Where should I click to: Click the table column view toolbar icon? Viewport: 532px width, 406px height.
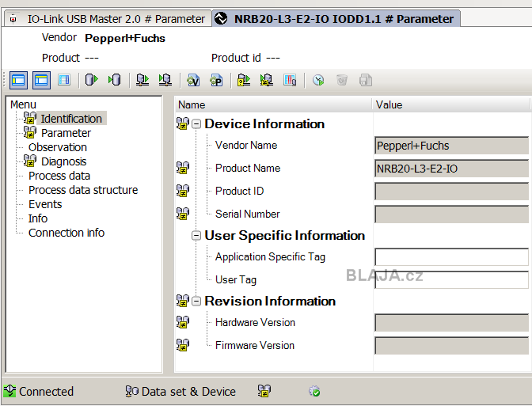point(64,80)
